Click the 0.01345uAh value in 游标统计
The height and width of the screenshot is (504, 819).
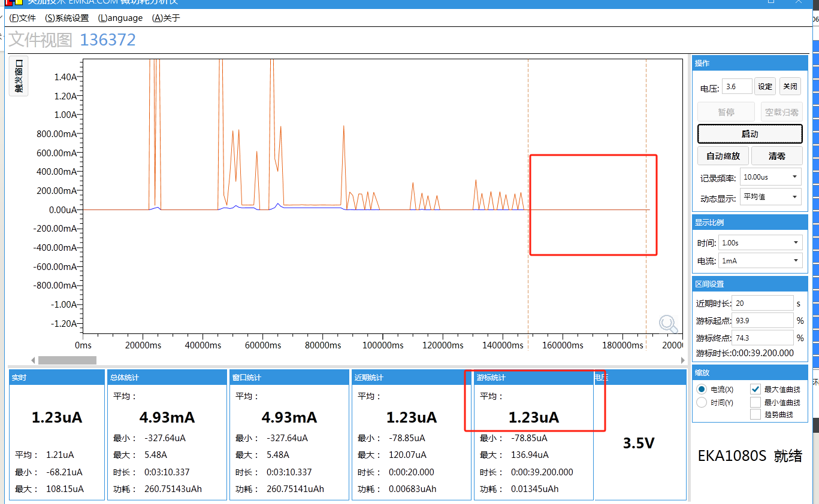pos(535,489)
